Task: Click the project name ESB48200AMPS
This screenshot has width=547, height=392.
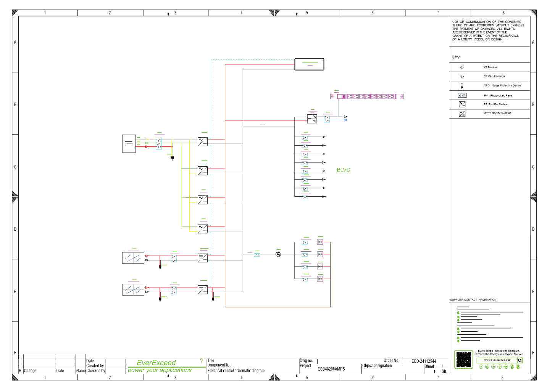Action: [331, 369]
